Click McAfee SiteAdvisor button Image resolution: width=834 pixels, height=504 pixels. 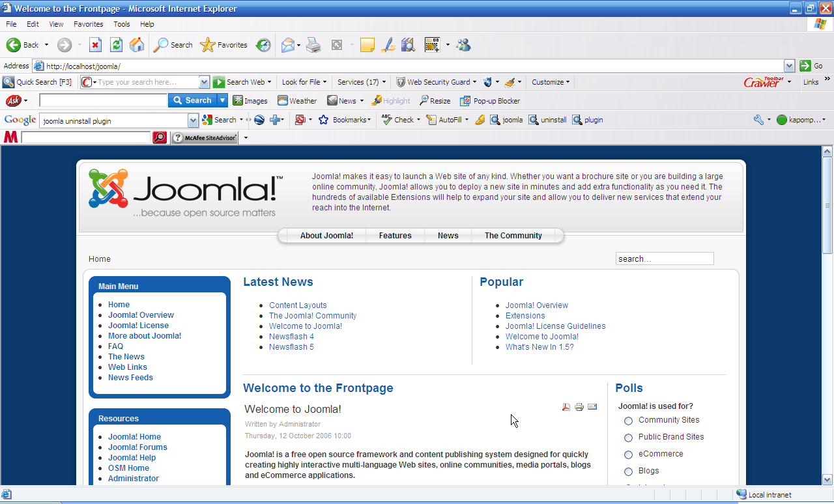point(205,137)
